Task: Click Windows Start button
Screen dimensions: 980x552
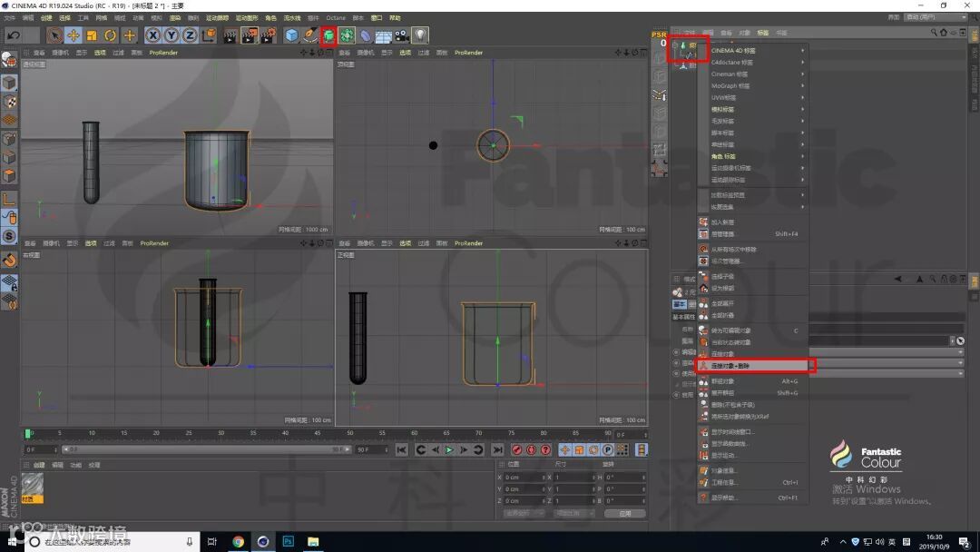Action: [x=11, y=542]
